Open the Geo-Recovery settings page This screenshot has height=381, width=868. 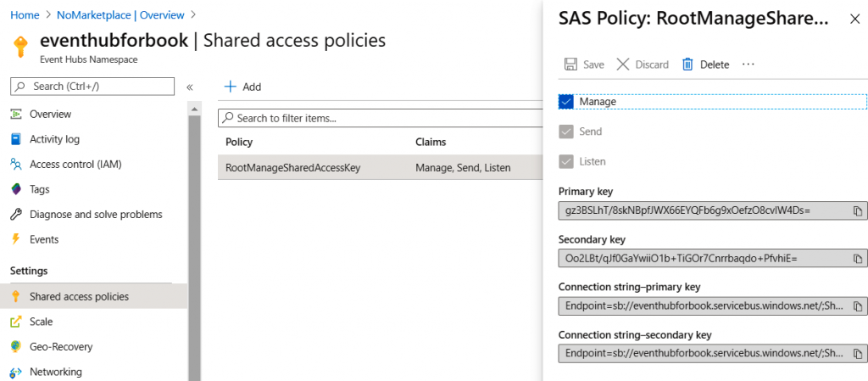(61, 346)
